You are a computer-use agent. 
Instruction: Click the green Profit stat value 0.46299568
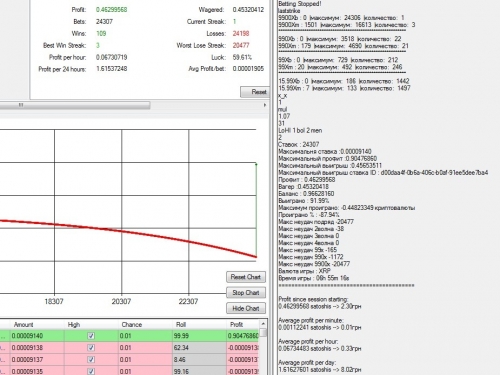pyautogui.click(x=111, y=10)
